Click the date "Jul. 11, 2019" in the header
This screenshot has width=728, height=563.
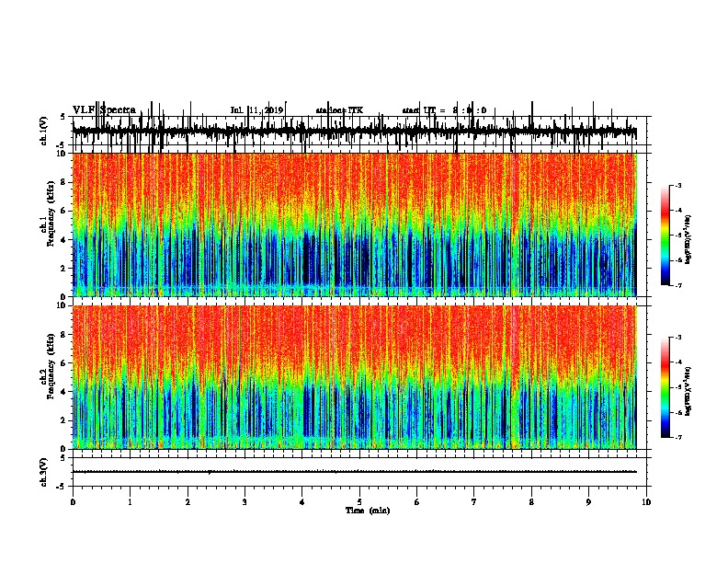[x=256, y=110]
